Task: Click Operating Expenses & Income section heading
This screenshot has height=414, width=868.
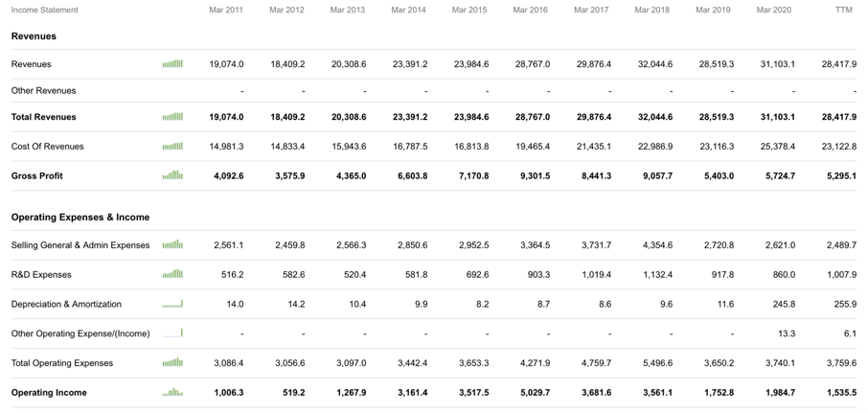Action: point(80,217)
